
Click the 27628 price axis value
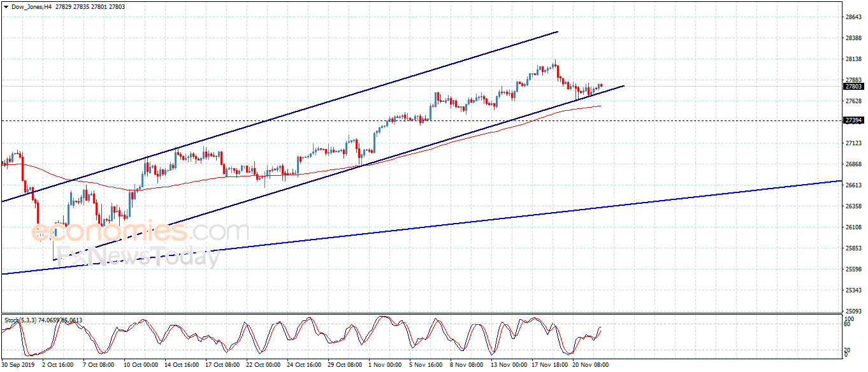coord(854,101)
